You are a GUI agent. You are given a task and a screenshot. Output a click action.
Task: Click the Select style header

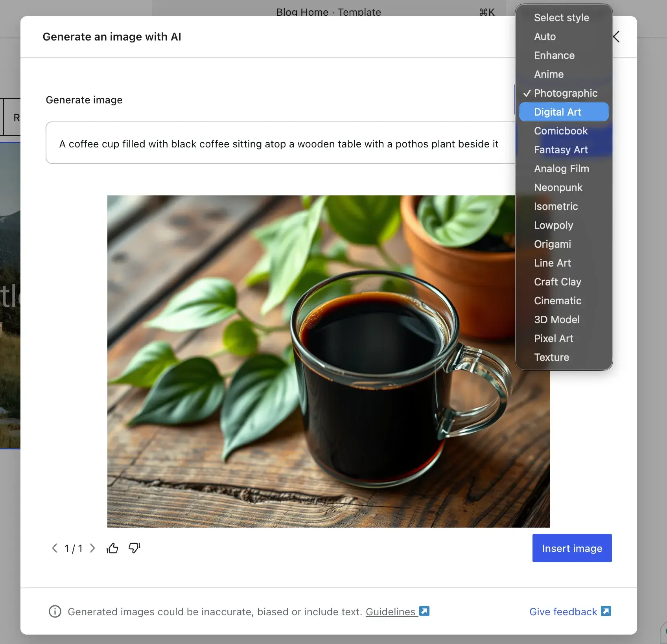pos(561,17)
